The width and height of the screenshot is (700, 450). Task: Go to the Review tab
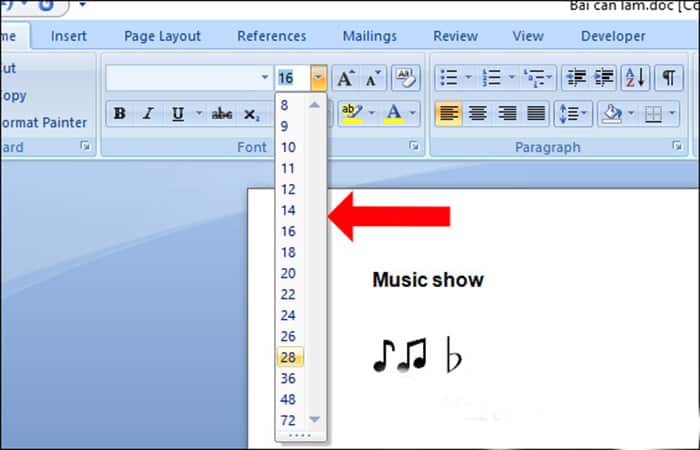pyautogui.click(x=456, y=36)
